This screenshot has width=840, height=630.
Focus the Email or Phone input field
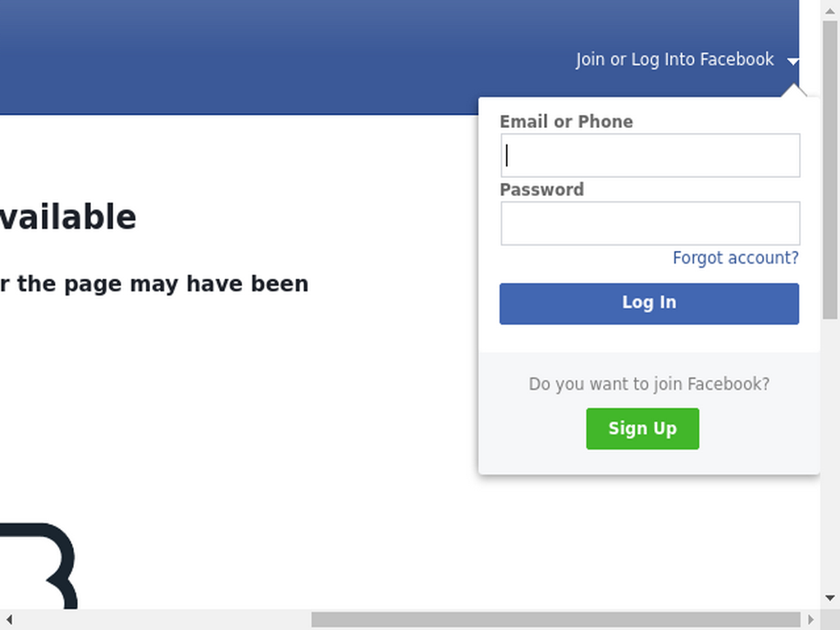click(651, 155)
